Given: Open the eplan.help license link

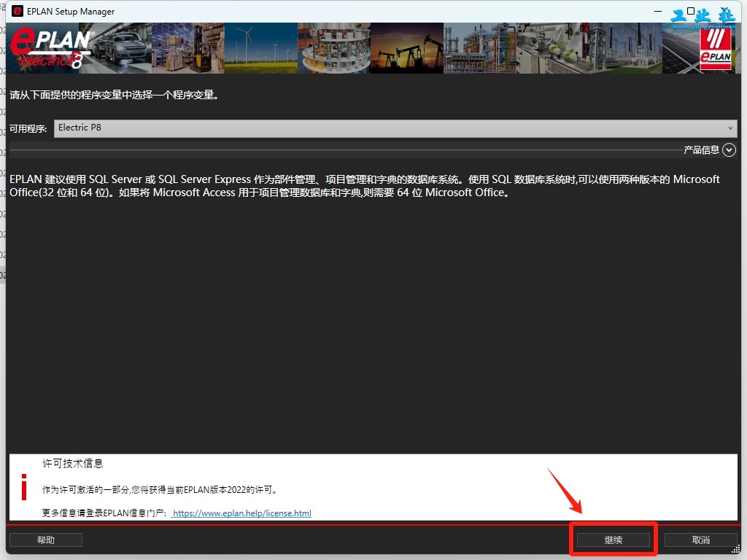Looking at the screenshot, I should pos(241,513).
